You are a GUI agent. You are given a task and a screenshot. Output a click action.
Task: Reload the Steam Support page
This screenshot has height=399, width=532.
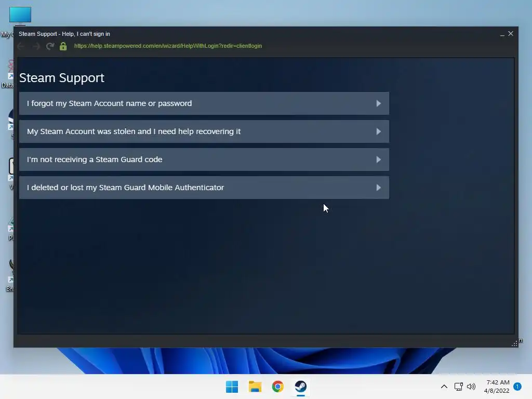pos(50,46)
